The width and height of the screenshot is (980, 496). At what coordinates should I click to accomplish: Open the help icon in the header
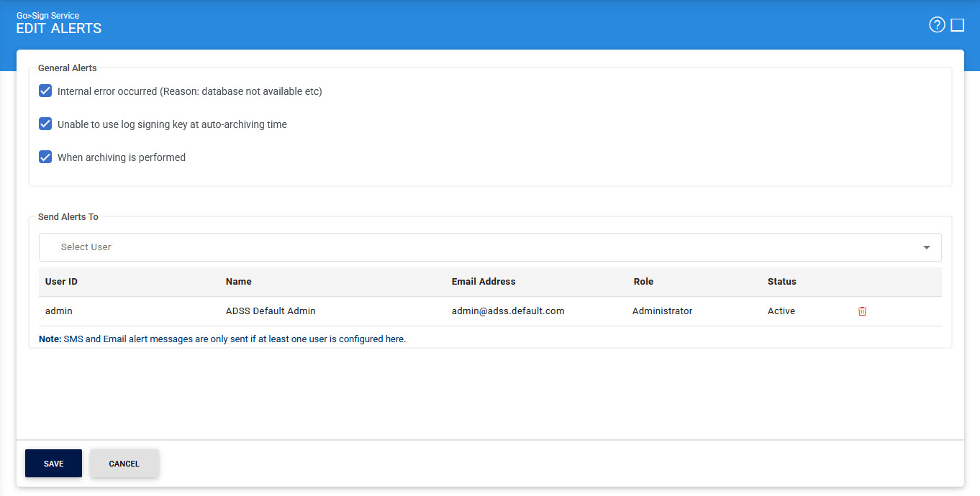click(937, 25)
